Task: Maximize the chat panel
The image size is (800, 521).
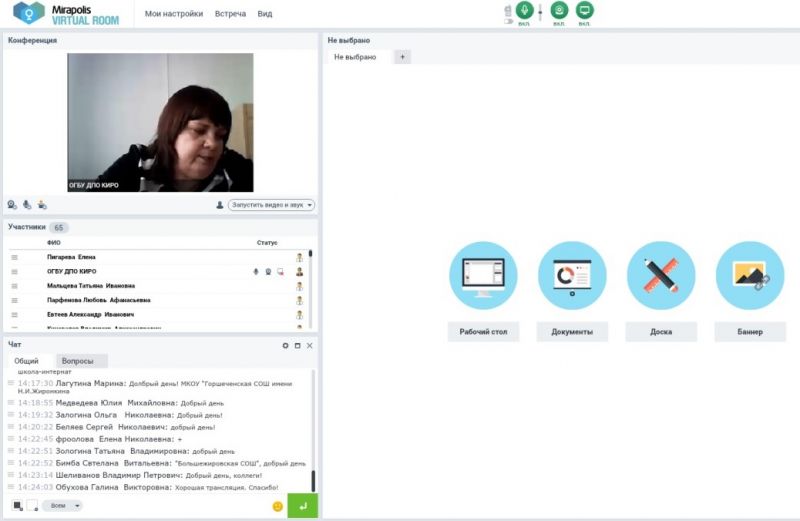Action: pos(297,345)
